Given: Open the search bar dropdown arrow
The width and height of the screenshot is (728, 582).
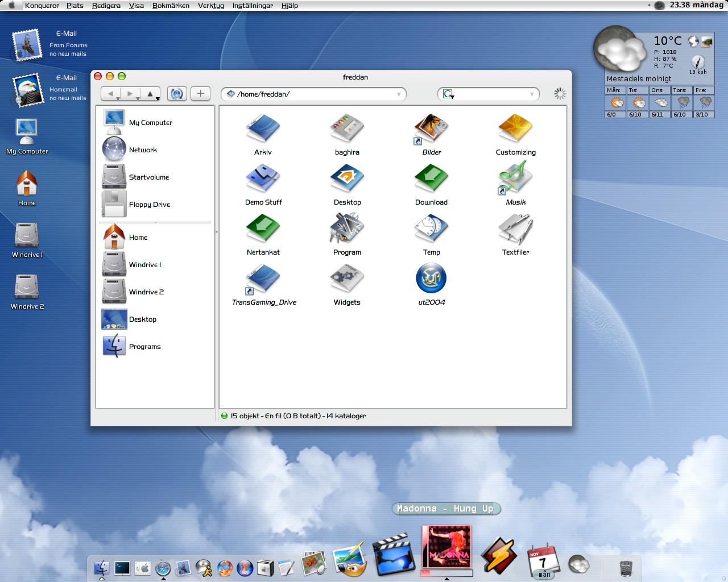Looking at the screenshot, I should tap(532, 94).
